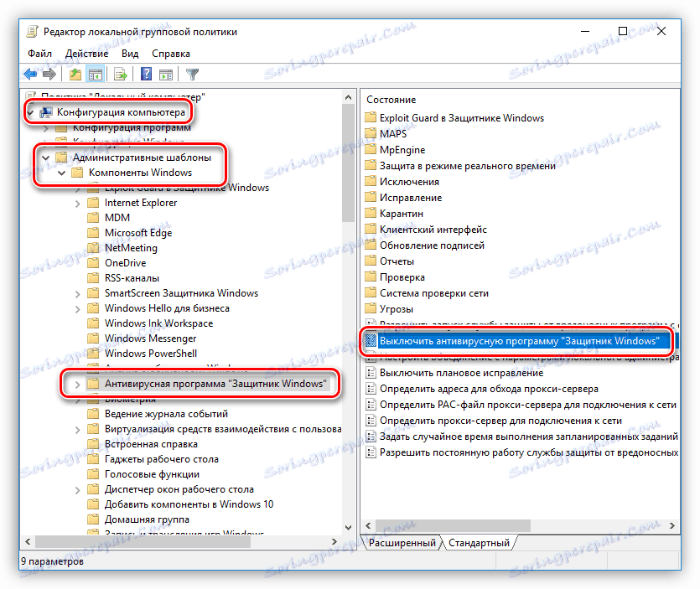Click policy icon beside Определить адреса для обхода прокси-сервера
The image size is (700, 589).
point(371,389)
